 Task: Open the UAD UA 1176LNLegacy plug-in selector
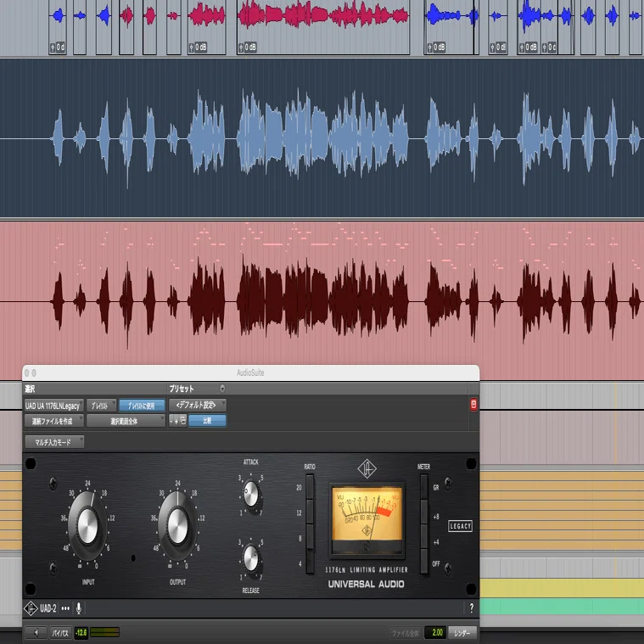[53, 406]
